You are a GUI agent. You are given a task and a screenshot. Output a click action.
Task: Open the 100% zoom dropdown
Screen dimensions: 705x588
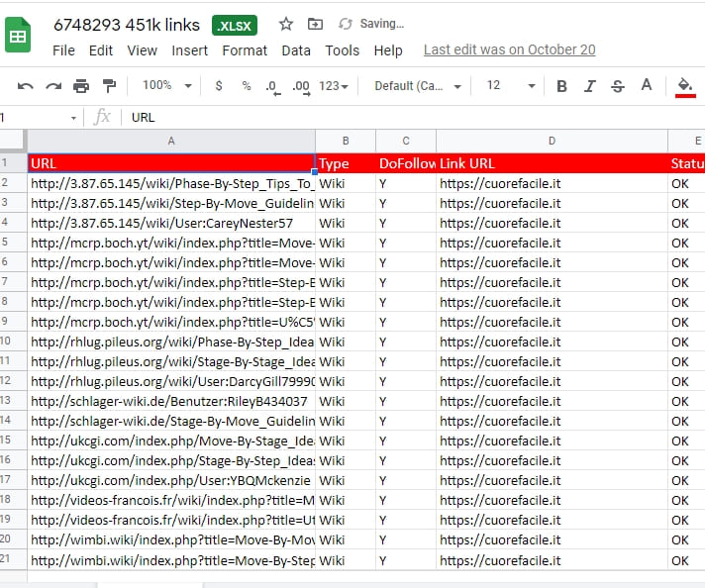pyautogui.click(x=166, y=86)
